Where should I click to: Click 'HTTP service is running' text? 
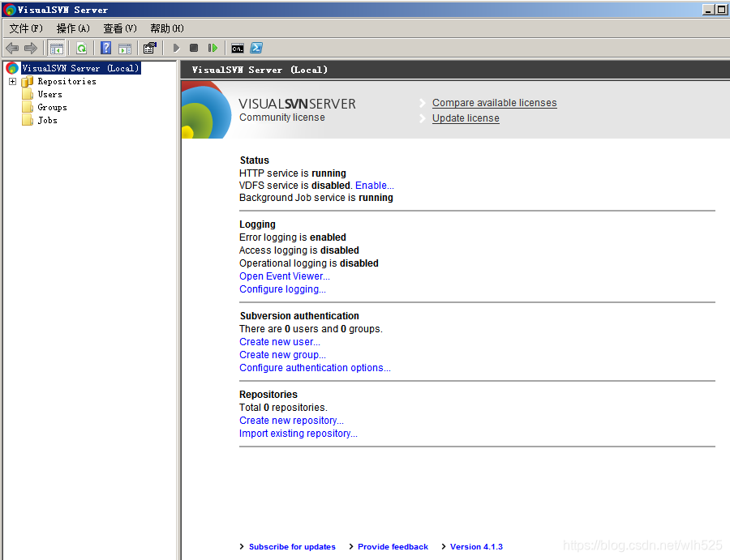[x=293, y=173]
